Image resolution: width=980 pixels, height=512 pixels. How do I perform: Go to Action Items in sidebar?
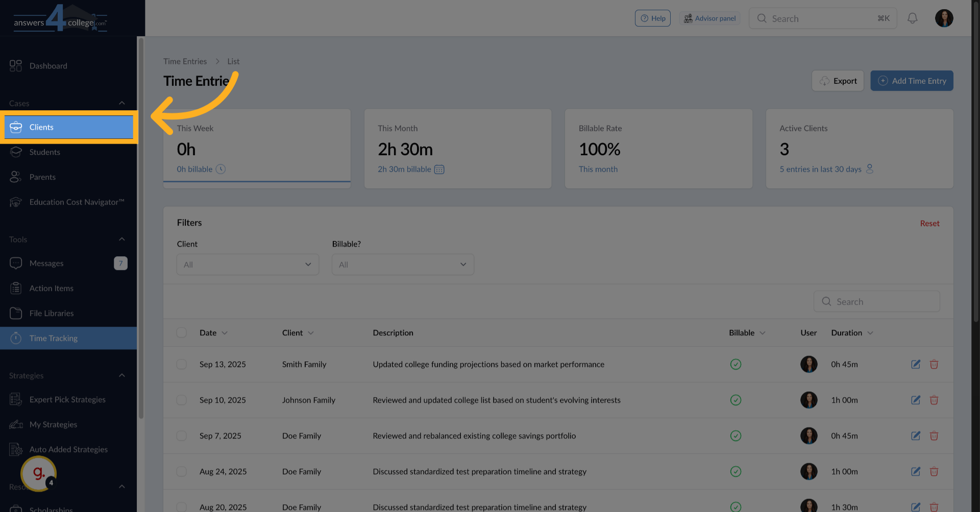51,288
